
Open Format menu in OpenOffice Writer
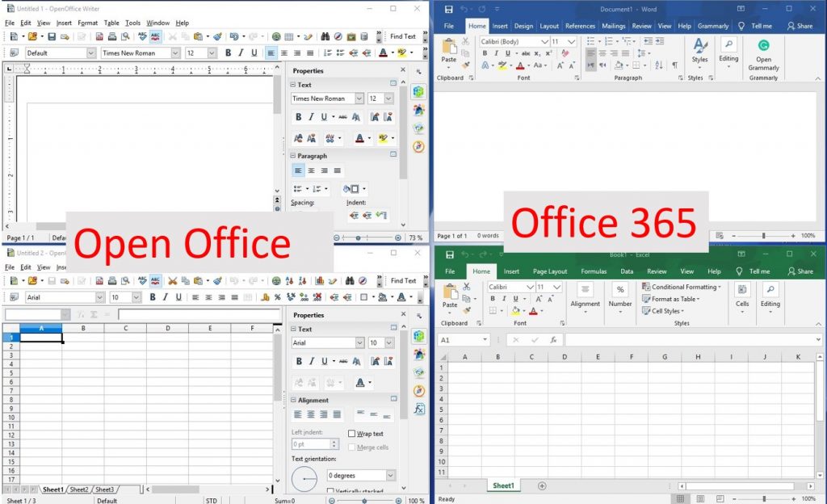click(x=87, y=23)
